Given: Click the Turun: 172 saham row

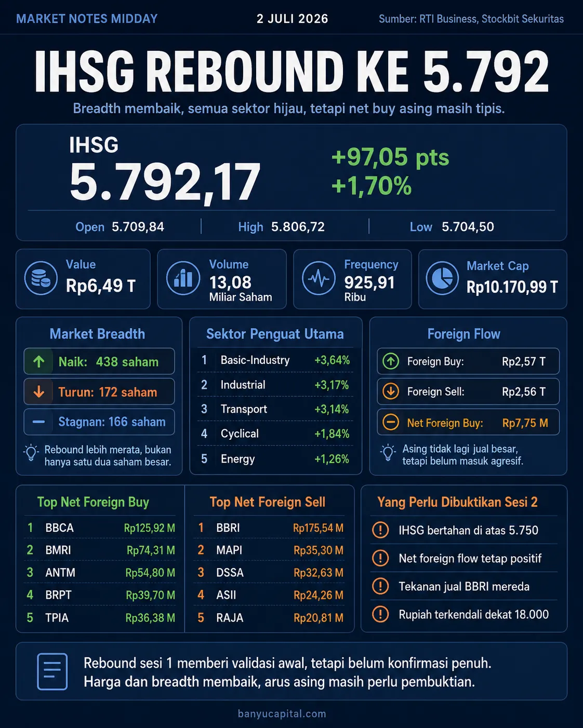Looking at the screenshot, I should point(99,392).
